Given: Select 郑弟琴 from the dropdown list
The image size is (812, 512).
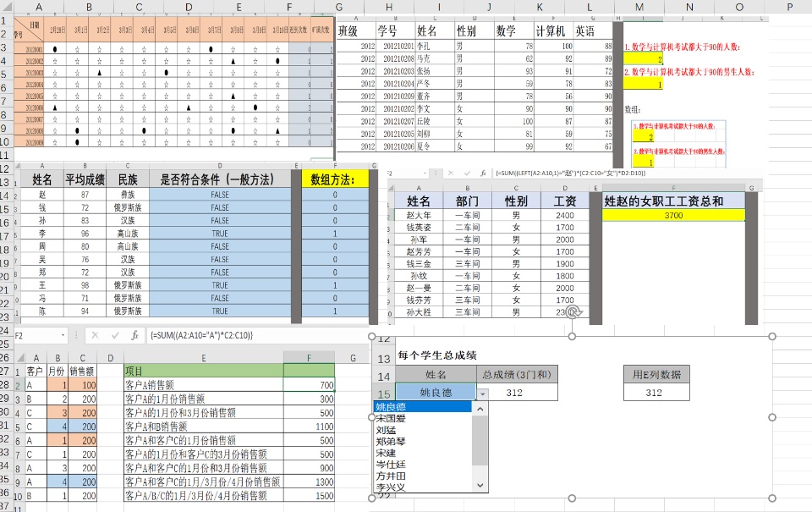Looking at the screenshot, I should 391,442.
